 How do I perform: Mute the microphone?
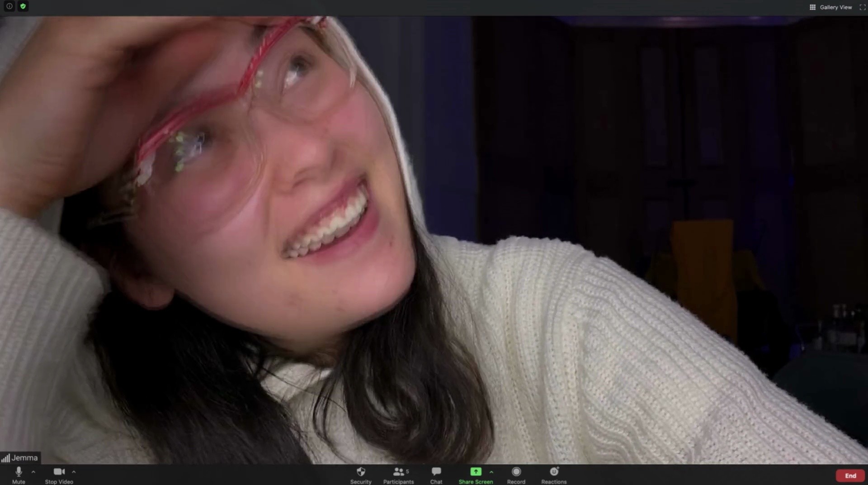coord(19,475)
